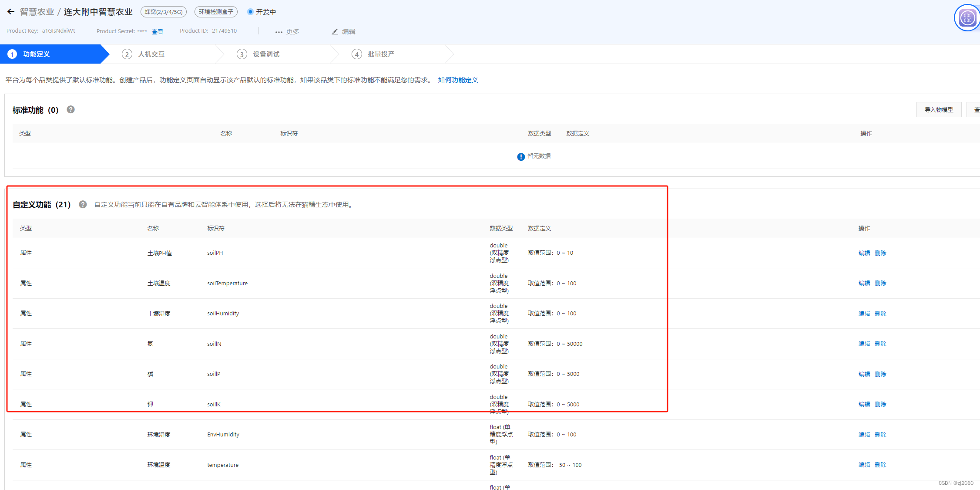Click the info icon next to 暂无数据

520,156
